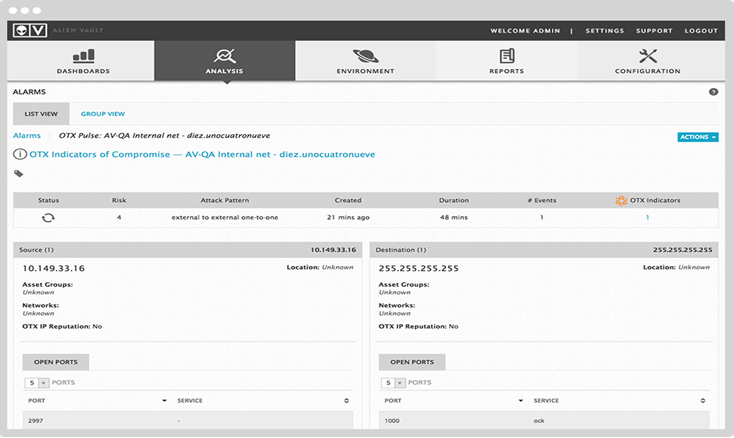
Task: Open the Reports document icon
Action: pyautogui.click(x=506, y=56)
